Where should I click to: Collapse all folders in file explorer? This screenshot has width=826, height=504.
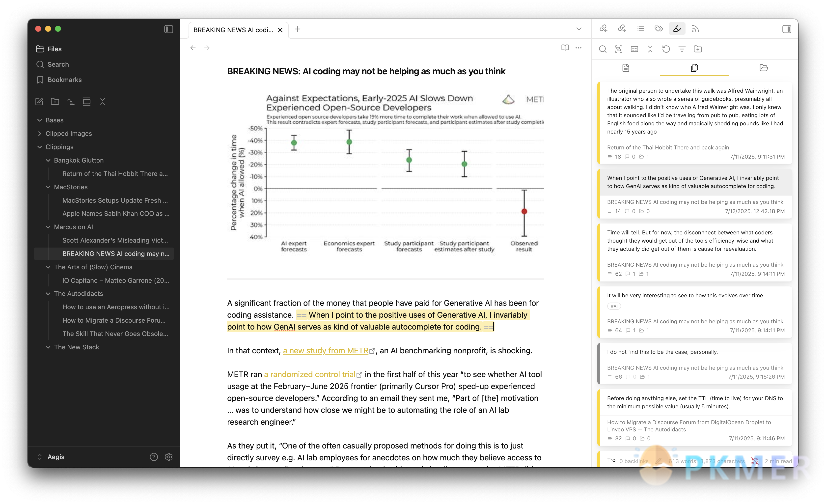103,102
